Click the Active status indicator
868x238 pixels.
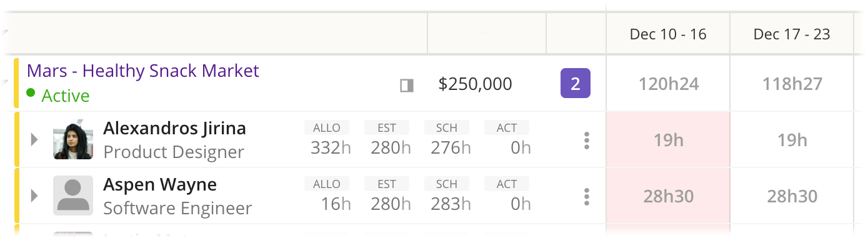(58, 96)
